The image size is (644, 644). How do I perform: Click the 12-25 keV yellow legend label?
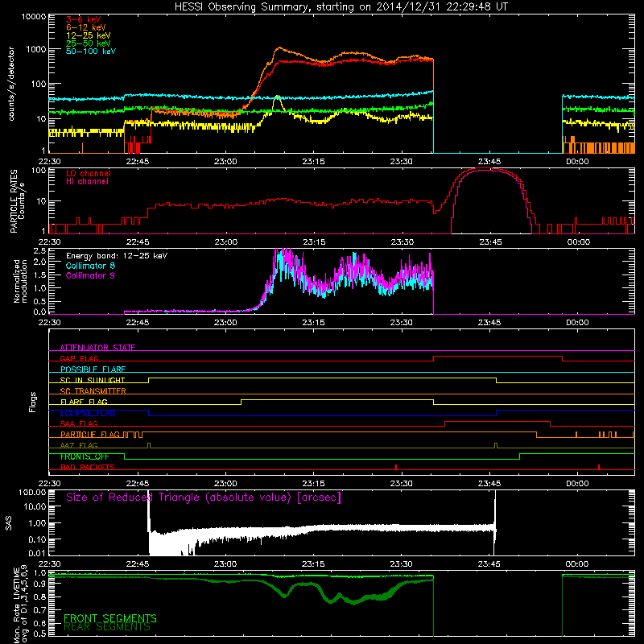(88, 35)
